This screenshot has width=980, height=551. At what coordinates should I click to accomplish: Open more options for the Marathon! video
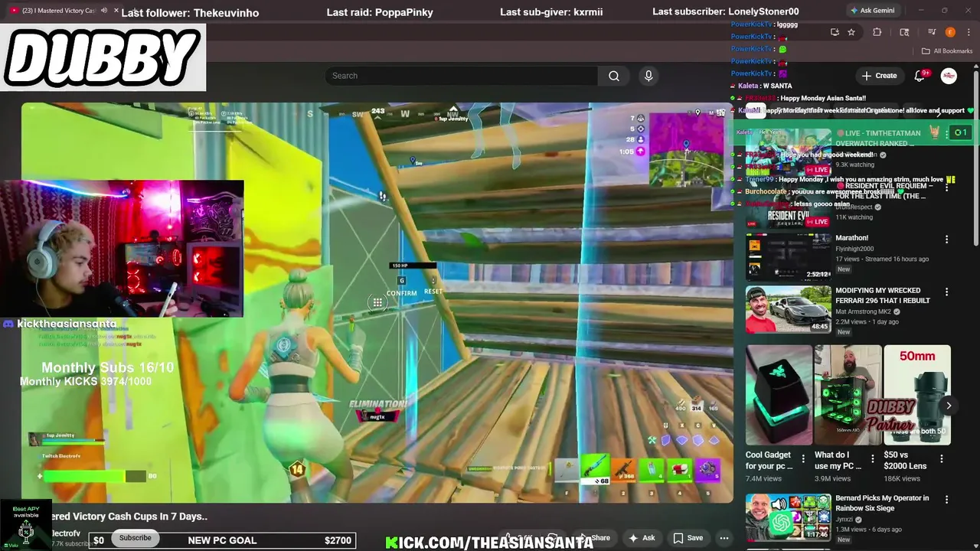point(946,240)
